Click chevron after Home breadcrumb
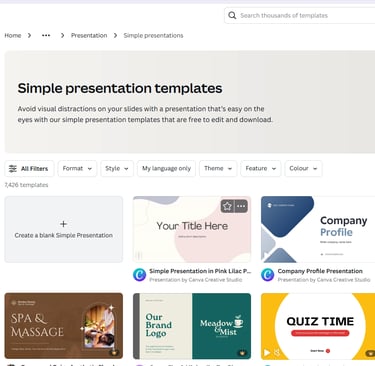375x366 pixels. (x=29, y=35)
